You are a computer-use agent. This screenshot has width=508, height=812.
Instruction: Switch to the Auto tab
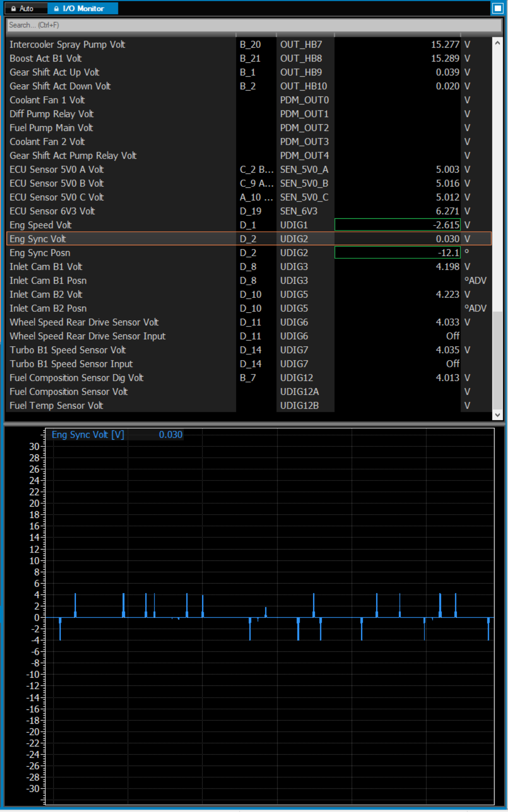tap(26, 8)
